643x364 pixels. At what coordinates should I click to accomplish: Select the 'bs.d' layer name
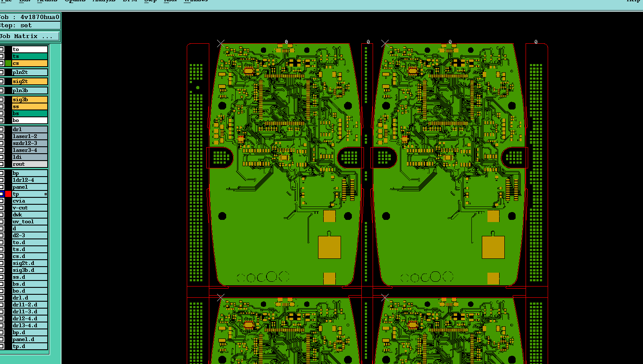[29, 284]
